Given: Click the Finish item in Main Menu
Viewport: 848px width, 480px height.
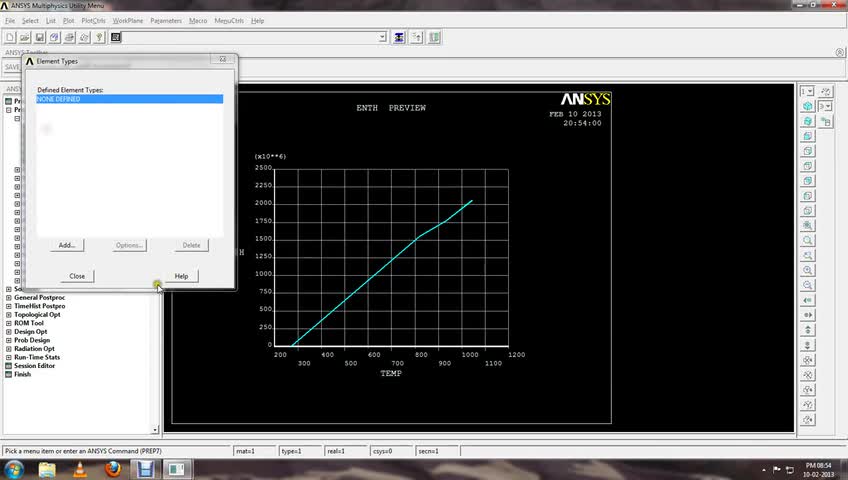Looking at the screenshot, I should pyautogui.click(x=22, y=374).
